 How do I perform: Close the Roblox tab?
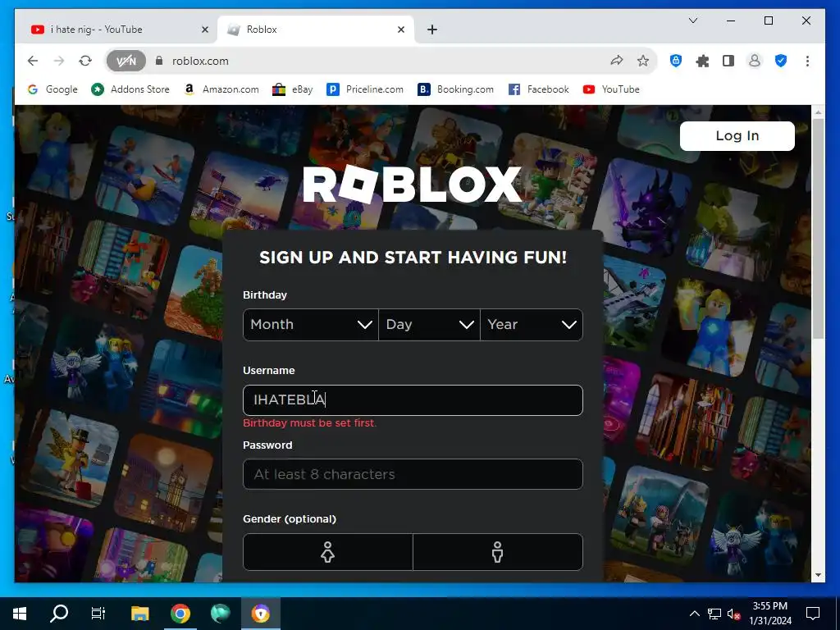pyautogui.click(x=400, y=30)
